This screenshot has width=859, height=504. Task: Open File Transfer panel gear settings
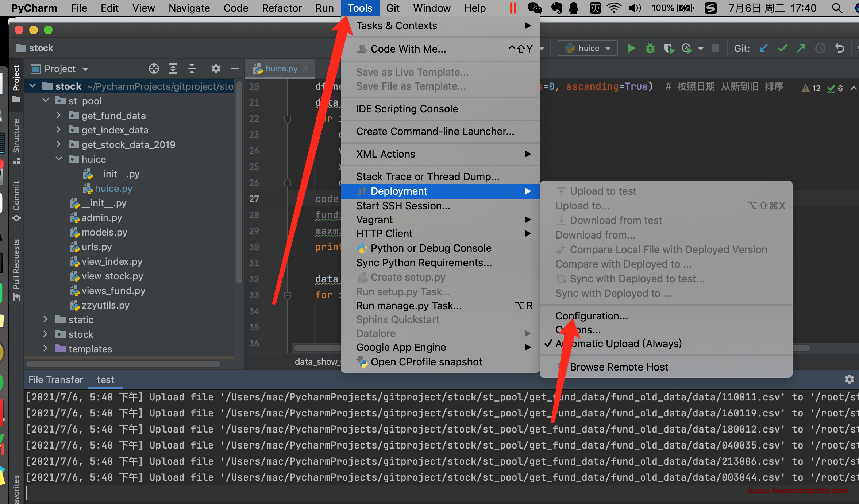pos(849,379)
